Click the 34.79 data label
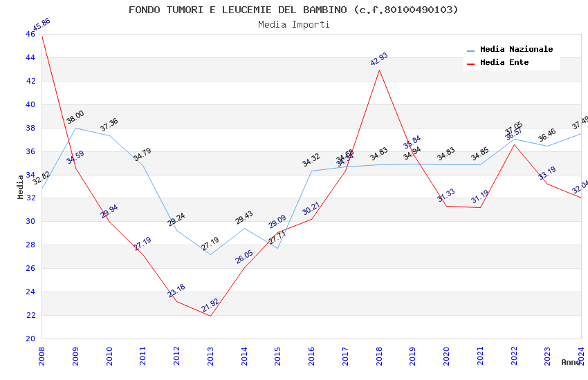 click(x=143, y=154)
